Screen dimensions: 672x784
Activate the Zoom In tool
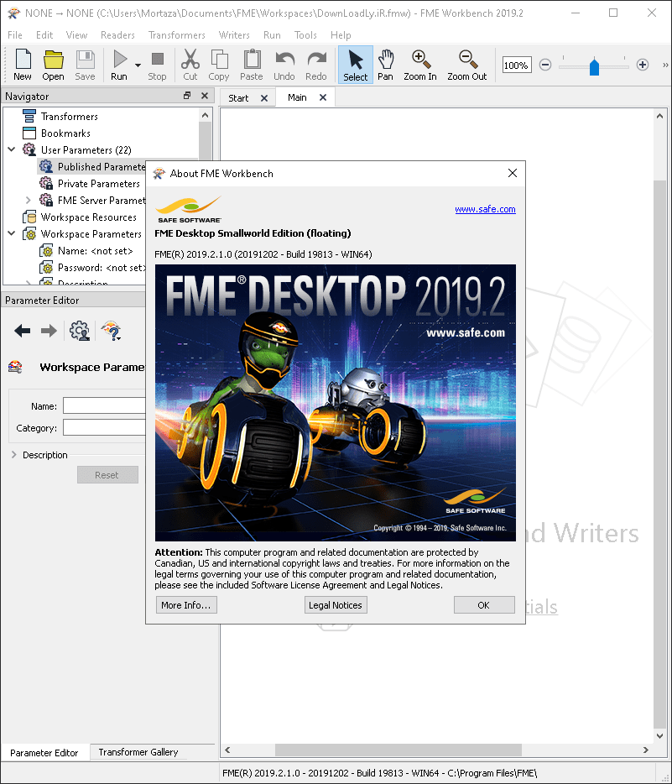[x=419, y=65]
